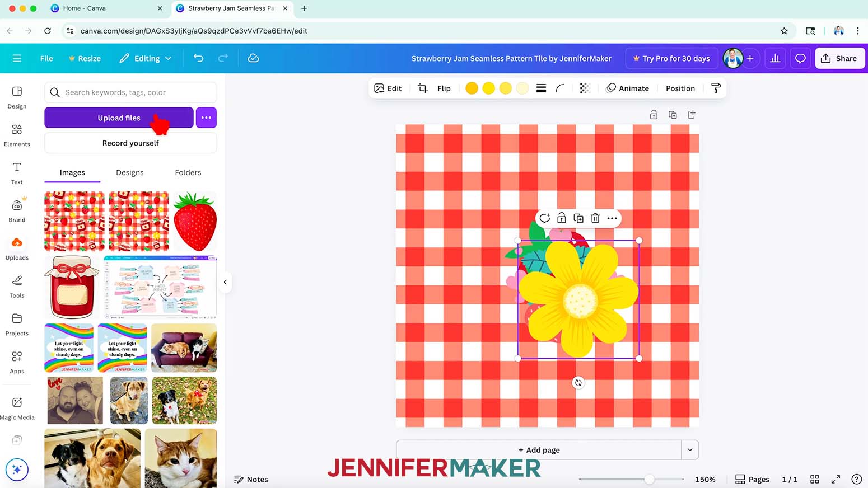Image resolution: width=868 pixels, height=488 pixels.
Task: Toggle Pages view at bottom
Action: [x=752, y=479]
